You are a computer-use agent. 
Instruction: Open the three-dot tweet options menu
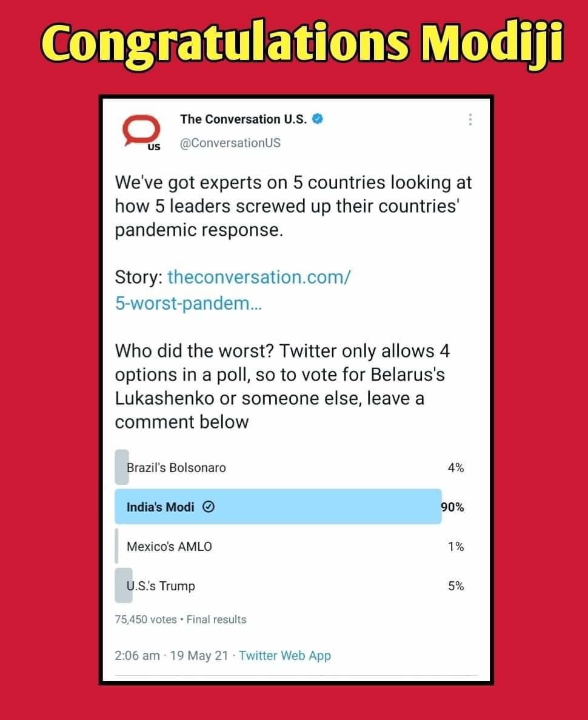coord(470,119)
